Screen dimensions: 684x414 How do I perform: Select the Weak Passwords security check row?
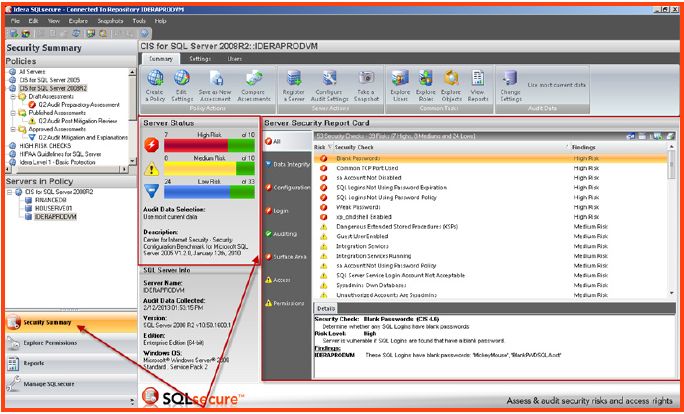(491, 207)
